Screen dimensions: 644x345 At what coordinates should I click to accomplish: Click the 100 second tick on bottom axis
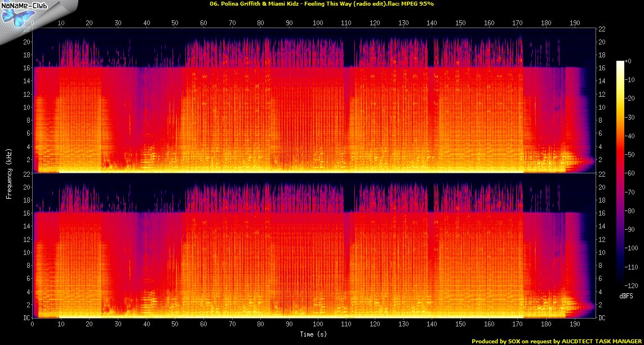coord(318,325)
